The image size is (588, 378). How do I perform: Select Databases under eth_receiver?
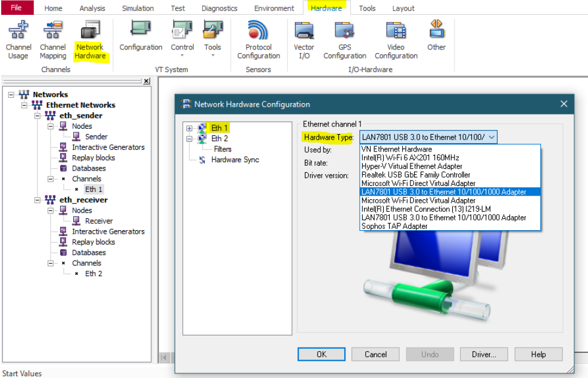89,253
